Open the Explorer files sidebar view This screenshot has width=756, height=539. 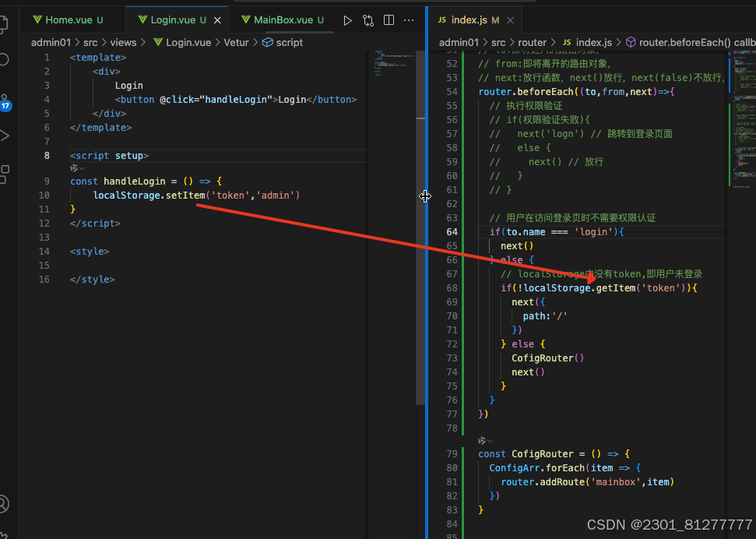pyautogui.click(x=3, y=24)
